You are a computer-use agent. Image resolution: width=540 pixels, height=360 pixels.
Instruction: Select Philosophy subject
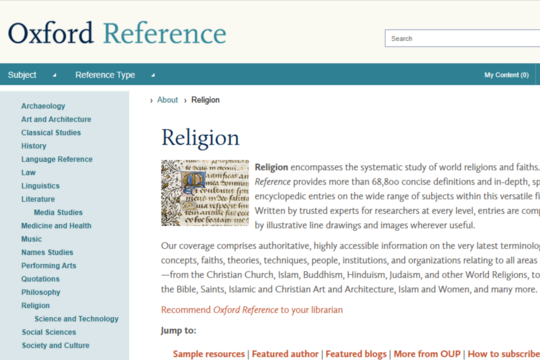41,292
